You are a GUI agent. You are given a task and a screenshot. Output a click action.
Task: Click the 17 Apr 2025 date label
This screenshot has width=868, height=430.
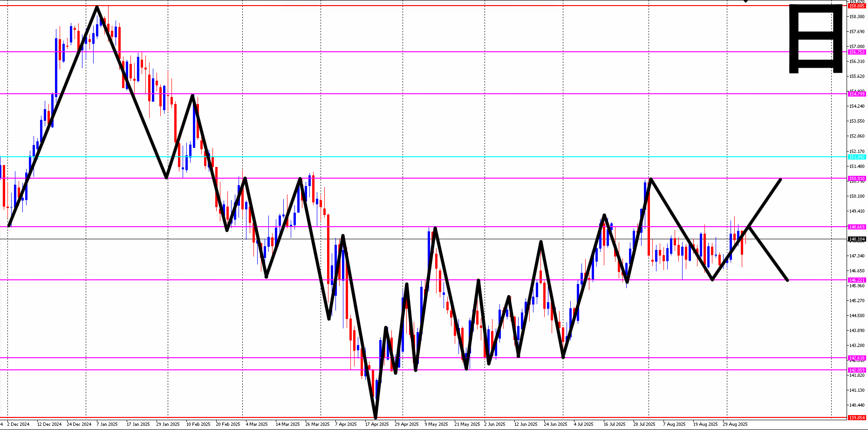377,424
